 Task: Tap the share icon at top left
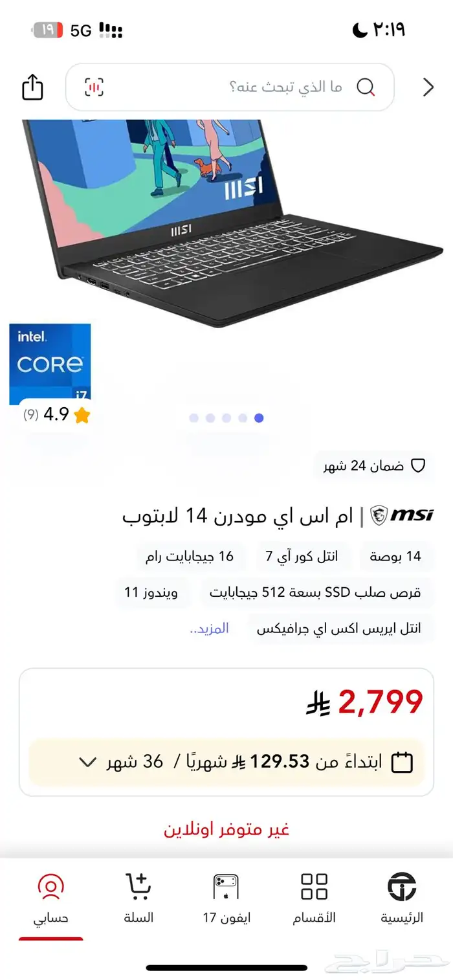pyautogui.click(x=32, y=87)
